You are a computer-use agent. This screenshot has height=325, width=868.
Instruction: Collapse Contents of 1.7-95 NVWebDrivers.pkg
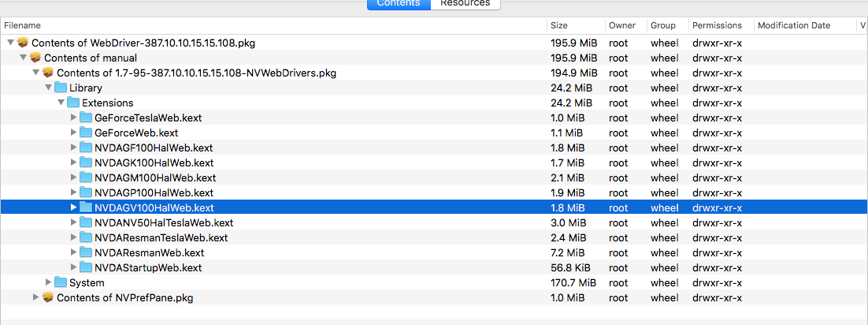click(36, 73)
